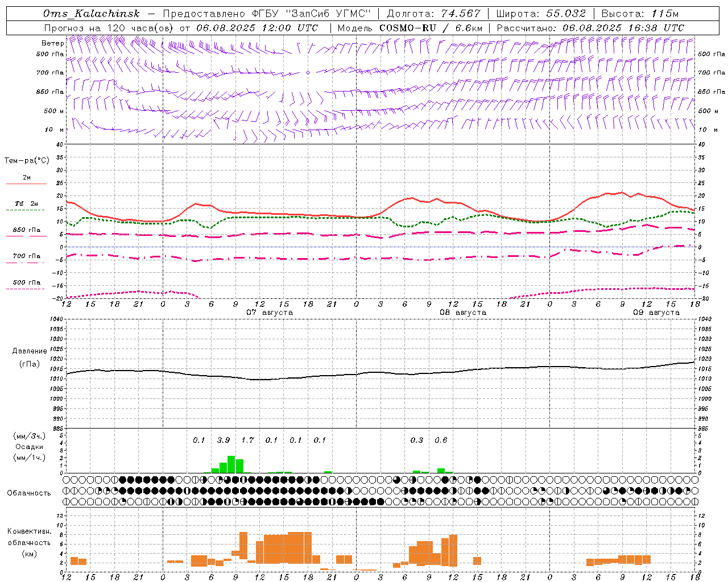Click the forecast start time 06.08.2025 12:00 UTC
Image resolution: width=728 pixels, height=582 pixels.
tap(257, 28)
